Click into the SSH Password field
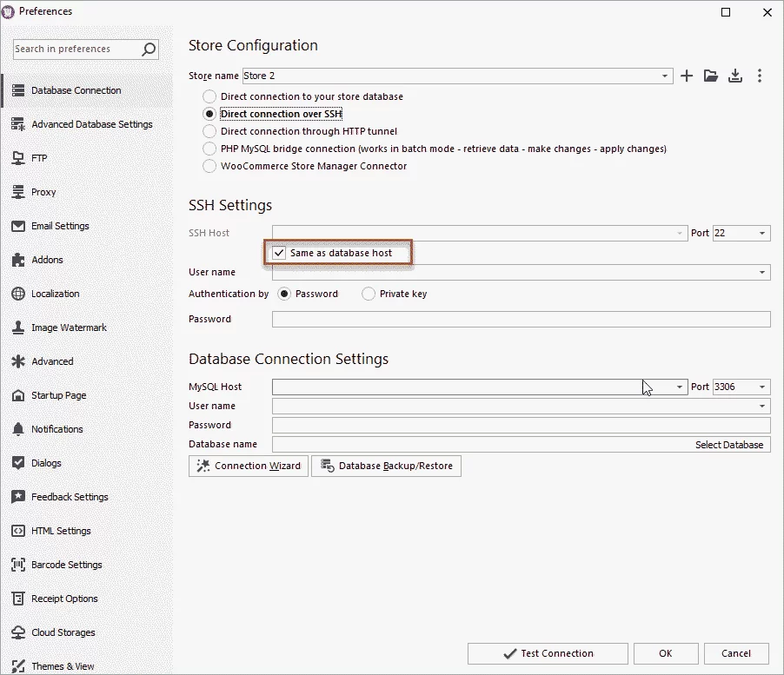The height and width of the screenshot is (675, 784). pos(521,320)
